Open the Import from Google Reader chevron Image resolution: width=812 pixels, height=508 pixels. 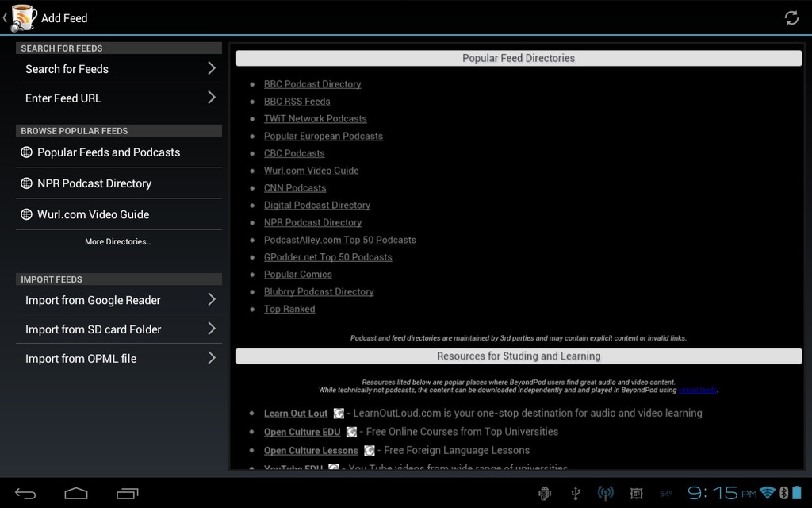[211, 299]
